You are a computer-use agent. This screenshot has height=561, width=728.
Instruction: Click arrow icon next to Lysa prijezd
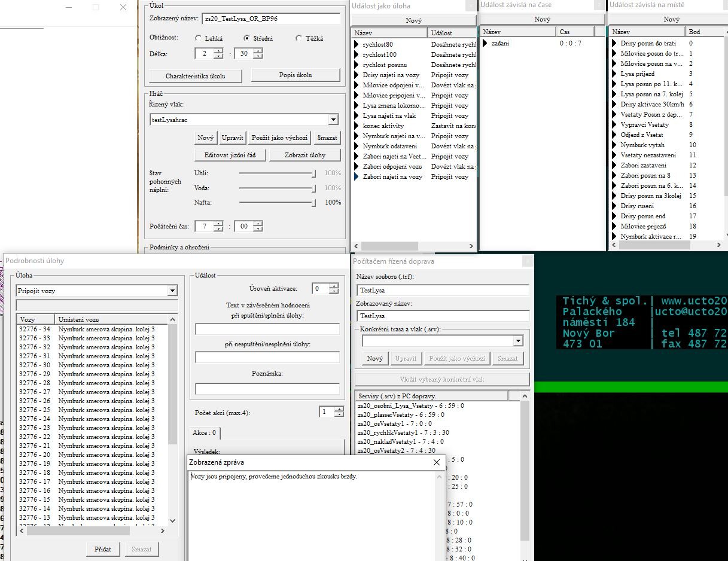(614, 74)
